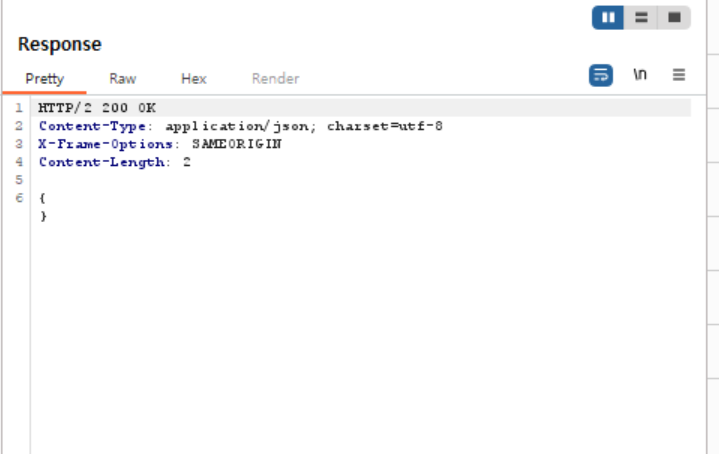The width and height of the screenshot is (719, 454).
Task: Toggle show non-printable characters \n
Action: click(640, 74)
